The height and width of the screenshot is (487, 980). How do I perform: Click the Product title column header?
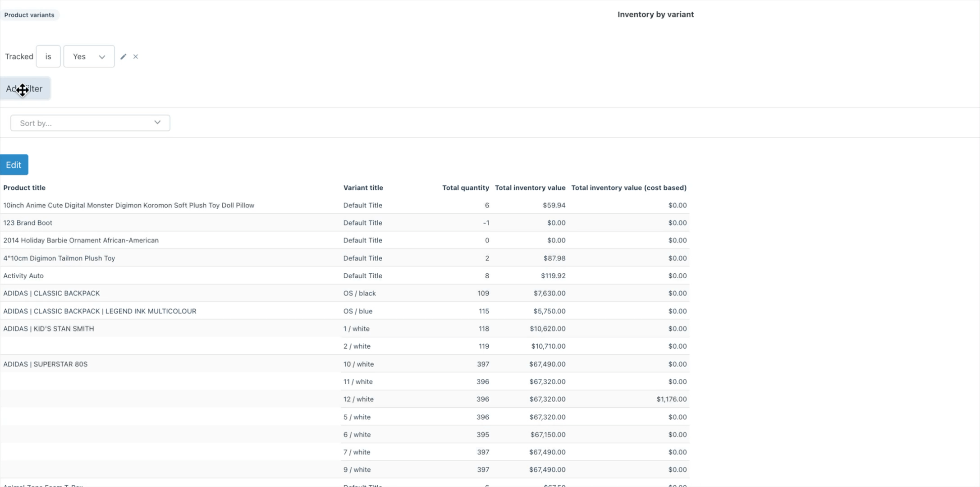(x=24, y=188)
